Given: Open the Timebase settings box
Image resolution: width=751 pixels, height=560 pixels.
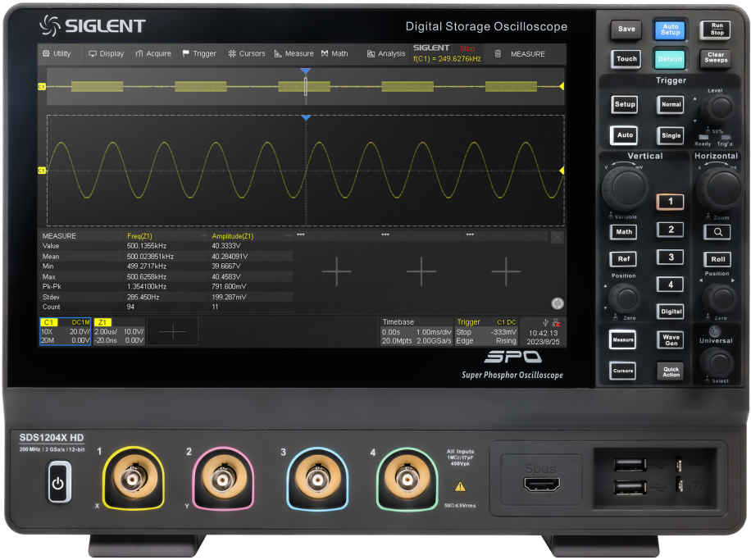Looking at the screenshot, I should 416,331.
